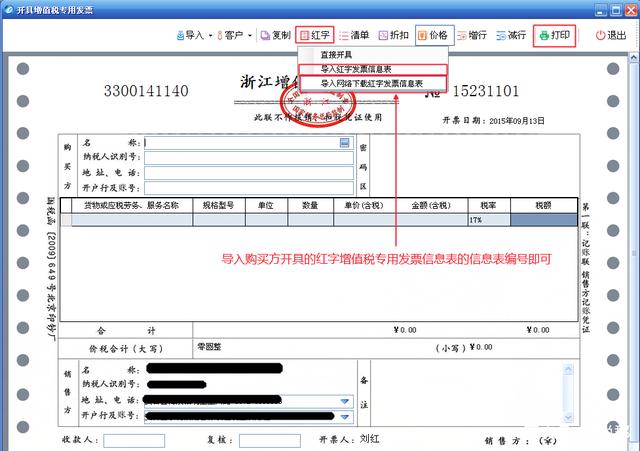Click the 收款人 input field
Screen dimensions: 640x451
(134, 440)
